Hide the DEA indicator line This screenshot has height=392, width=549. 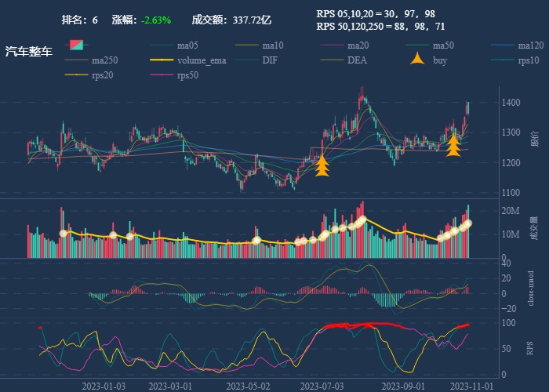coord(332,60)
